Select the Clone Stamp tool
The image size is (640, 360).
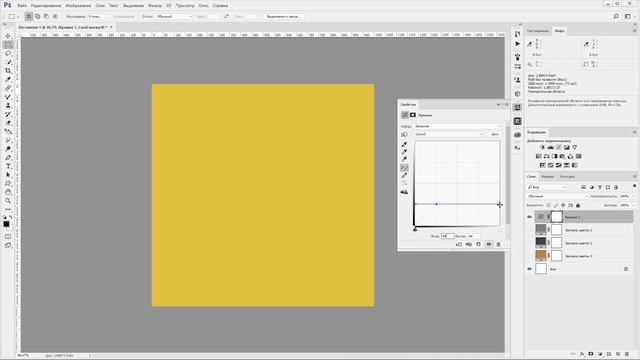pyautogui.click(x=8, y=105)
